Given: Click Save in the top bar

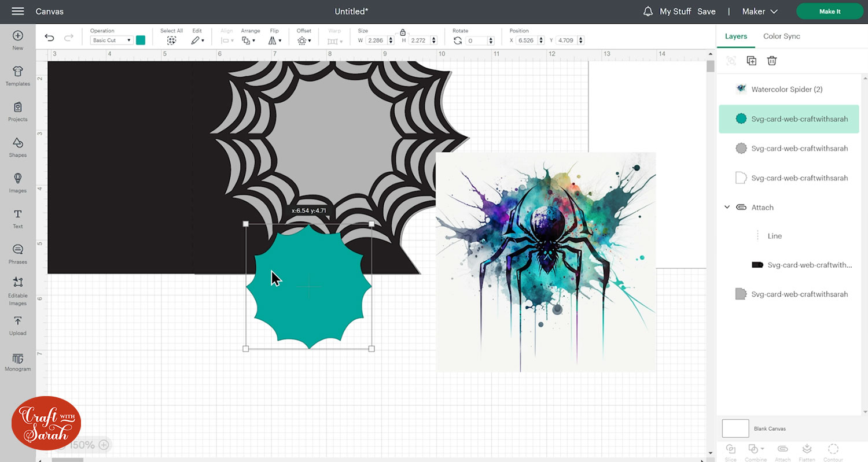Looking at the screenshot, I should coord(707,11).
